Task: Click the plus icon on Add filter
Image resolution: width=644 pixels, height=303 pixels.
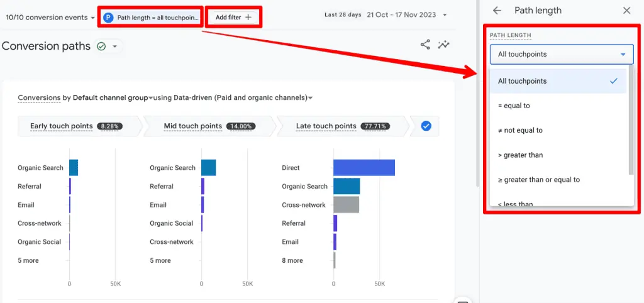Action: 248,17
